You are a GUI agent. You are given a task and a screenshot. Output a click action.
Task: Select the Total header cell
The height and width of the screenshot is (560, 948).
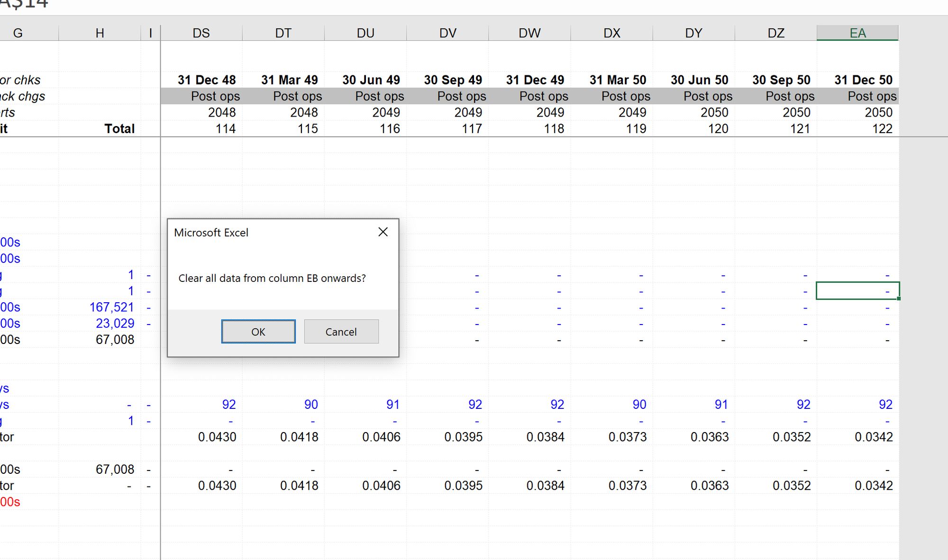point(119,129)
